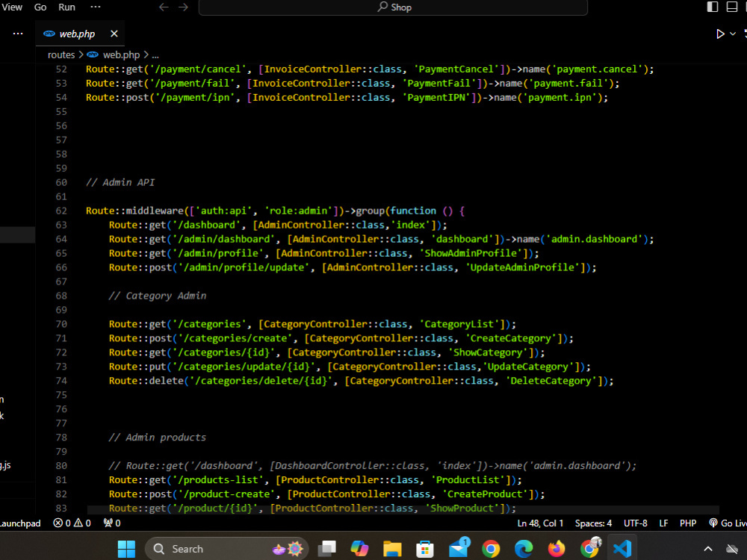Change end of line sequence LF
Viewport: 747px width, 560px height.
pyautogui.click(x=663, y=523)
